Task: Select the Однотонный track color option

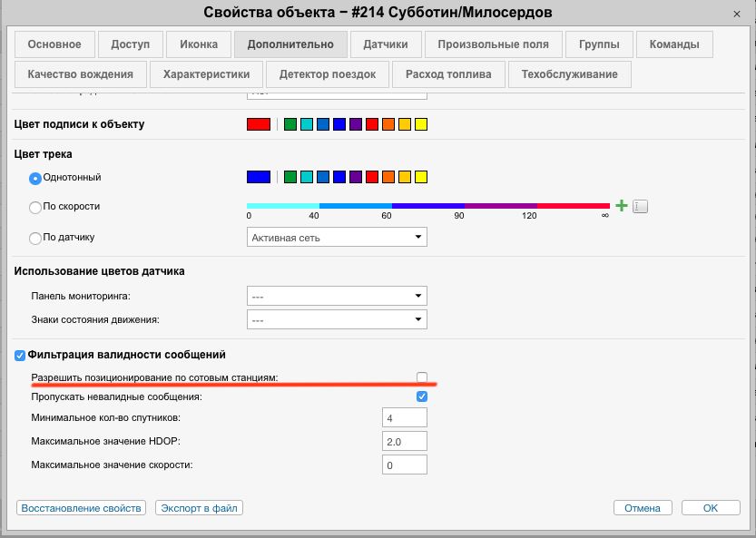Action: pyautogui.click(x=35, y=178)
